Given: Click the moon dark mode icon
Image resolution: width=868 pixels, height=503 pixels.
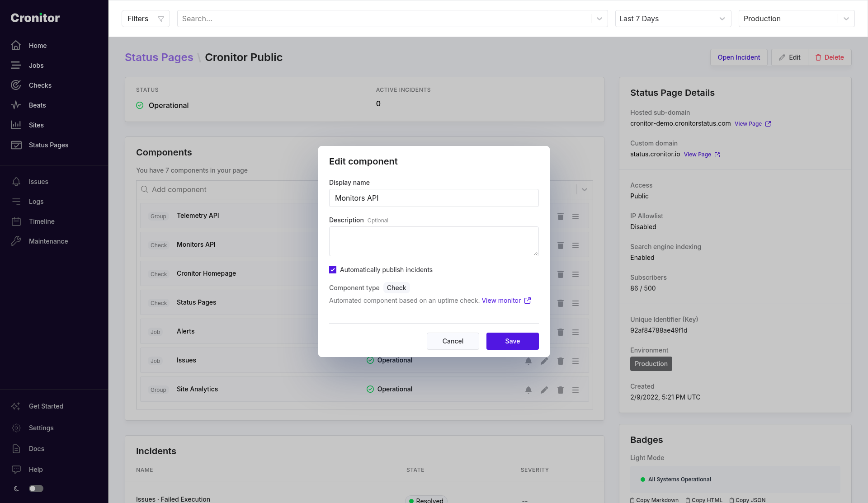Looking at the screenshot, I should [16, 489].
